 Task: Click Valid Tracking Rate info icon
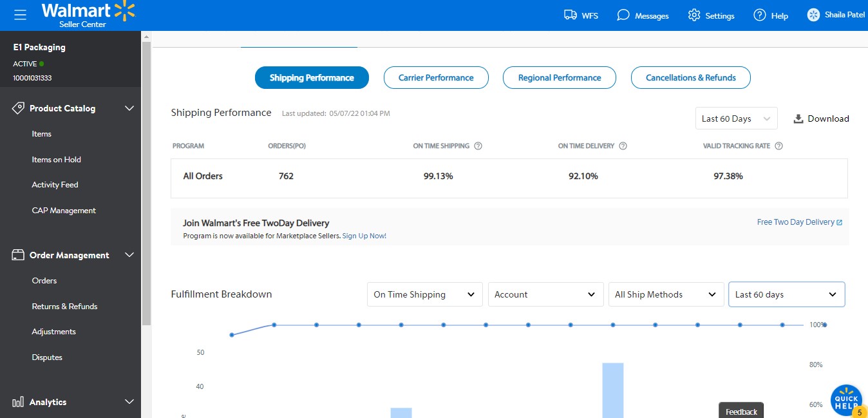pos(778,146)
